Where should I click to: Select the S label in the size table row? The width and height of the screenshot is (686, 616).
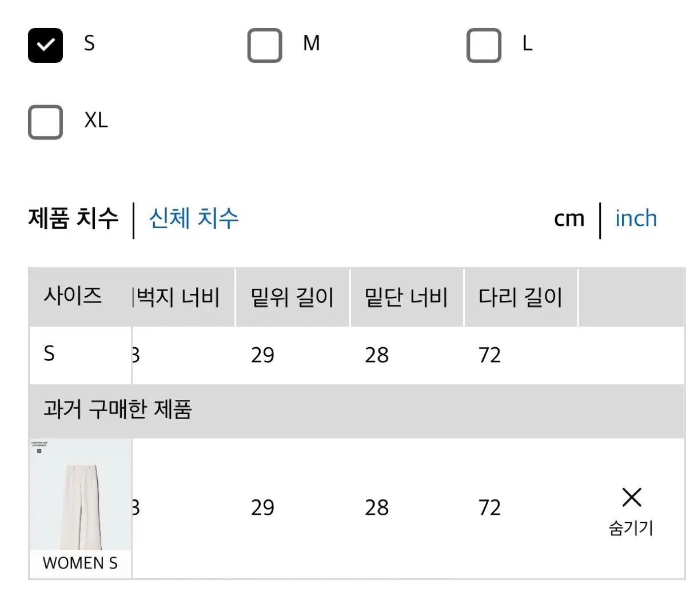50,354
